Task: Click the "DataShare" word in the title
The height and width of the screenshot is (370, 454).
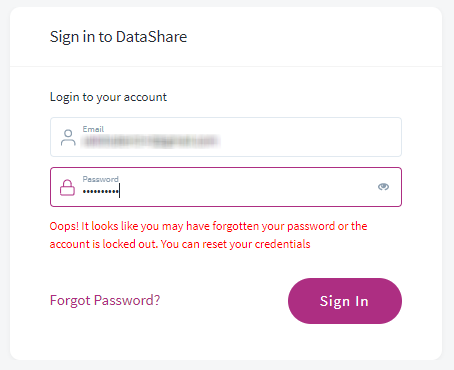Action: [151, 37]
